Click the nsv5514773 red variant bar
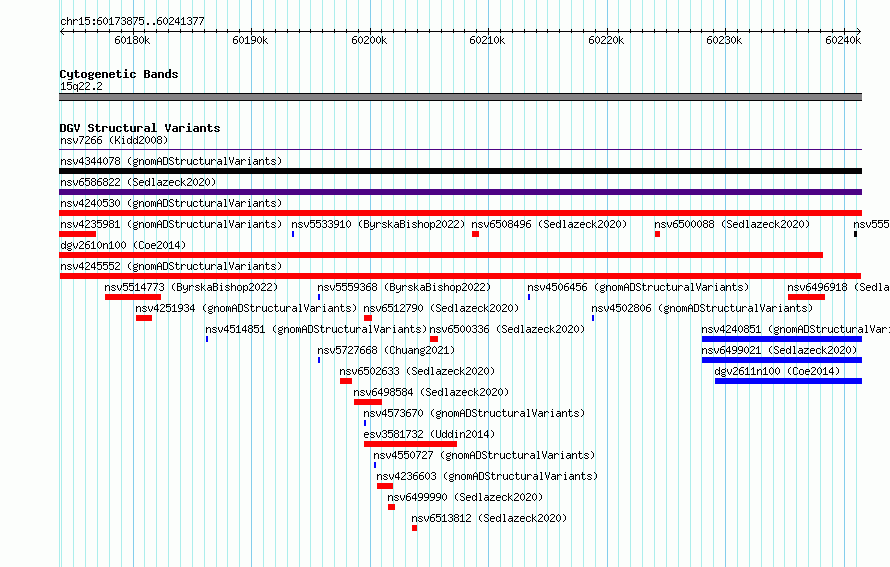The height and width of the screenshot is (567, 890). point(133,297)
